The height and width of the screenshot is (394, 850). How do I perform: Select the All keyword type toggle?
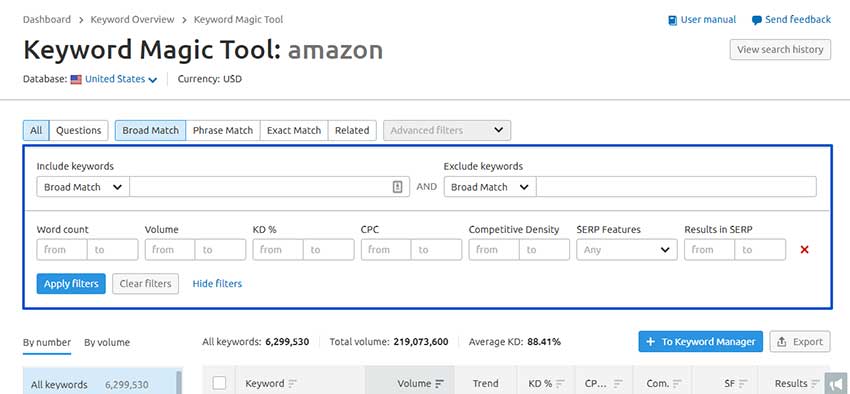point(36,131)
